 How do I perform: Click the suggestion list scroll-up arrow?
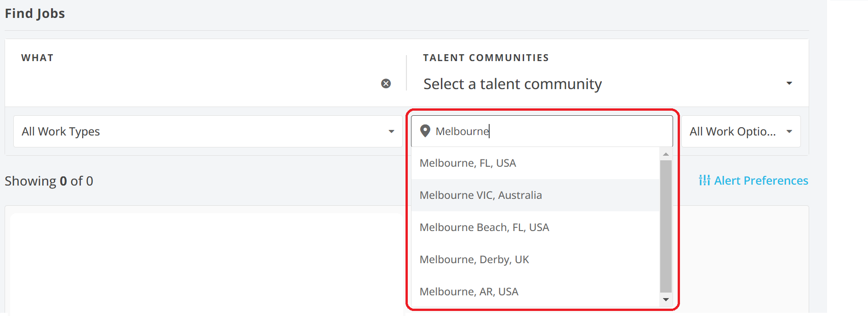[x=665, y=154]
